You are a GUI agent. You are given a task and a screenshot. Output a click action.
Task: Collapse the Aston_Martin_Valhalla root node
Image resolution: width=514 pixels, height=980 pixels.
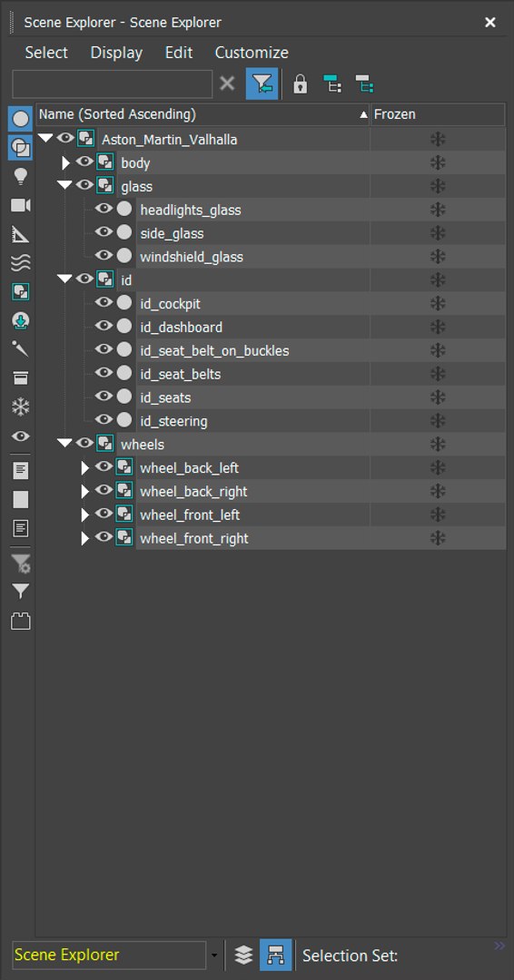(x=45, y=138)
